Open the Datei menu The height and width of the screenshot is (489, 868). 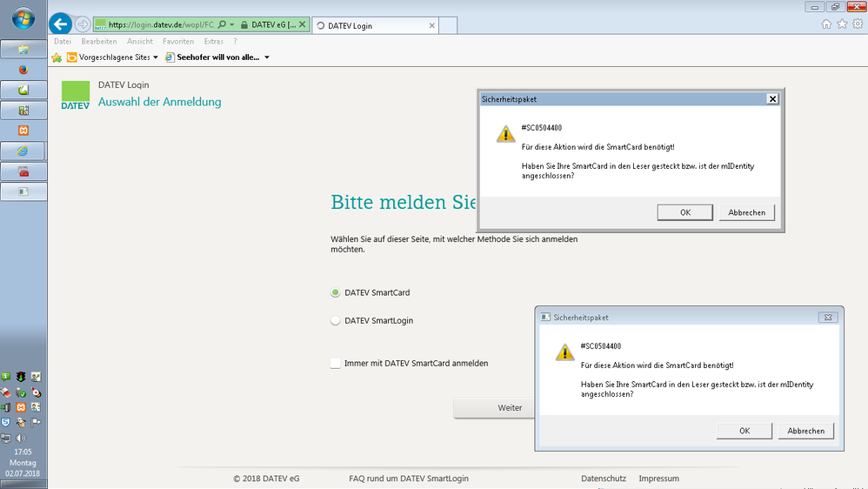tap(63, 41)
